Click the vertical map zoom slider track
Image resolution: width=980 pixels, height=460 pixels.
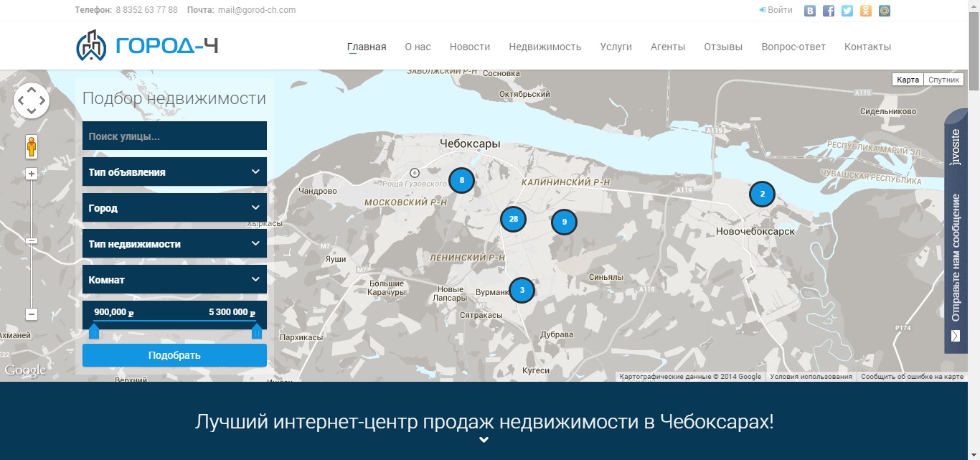pyautogui.click(x=32, y=244)
